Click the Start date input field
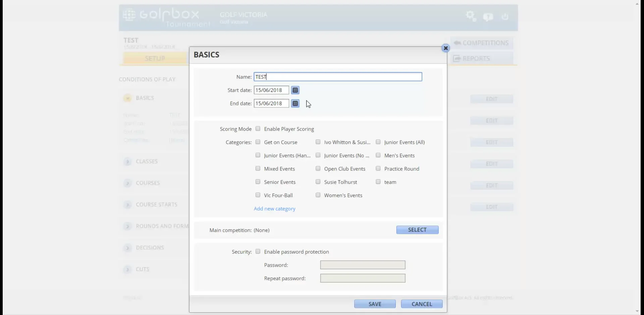This screenshot has height=315, width=644. coord(271,90)
